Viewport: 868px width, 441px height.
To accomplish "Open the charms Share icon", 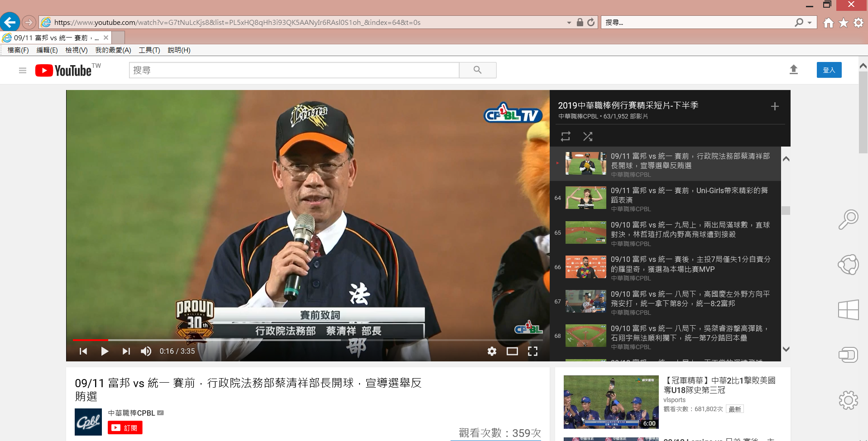I will [848, 265].
